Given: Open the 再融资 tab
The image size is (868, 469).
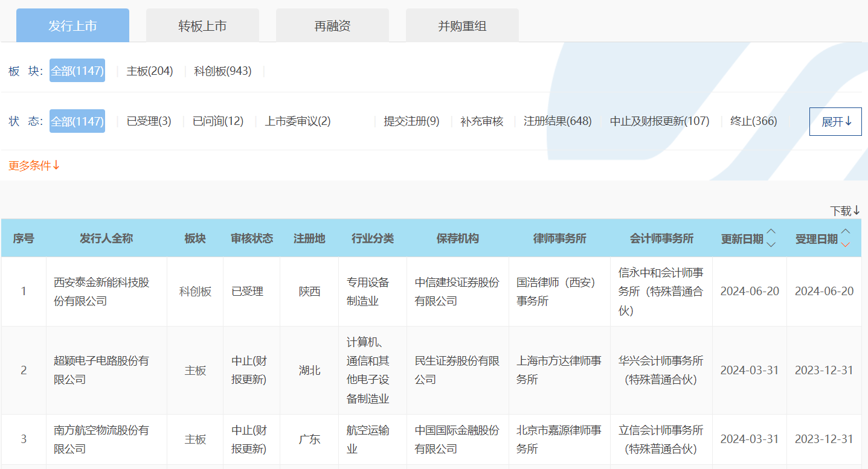Looking at the screenshot, I should tap(332, 25).
